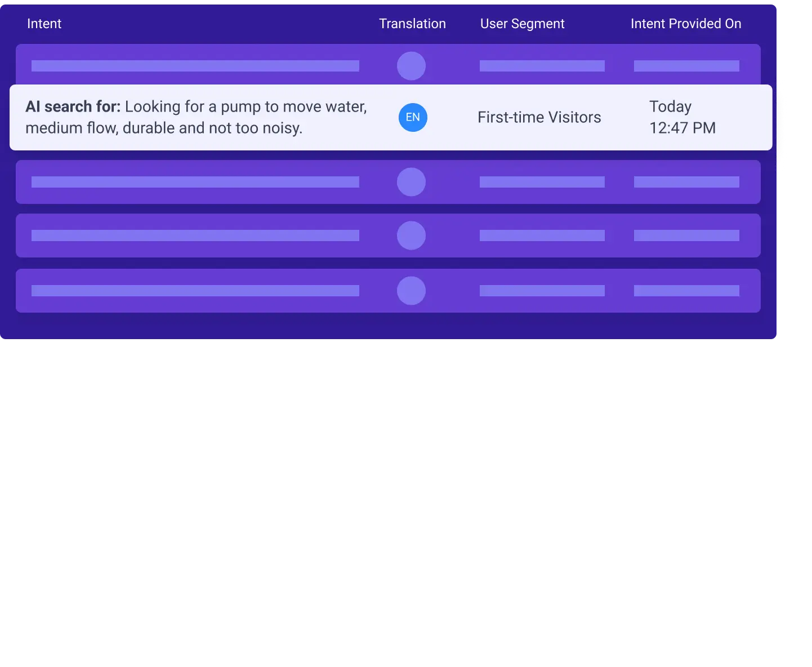Viewport: 812px width, 667px height.
Task: Open the AI search intent text entry
Action: point(196,117)
